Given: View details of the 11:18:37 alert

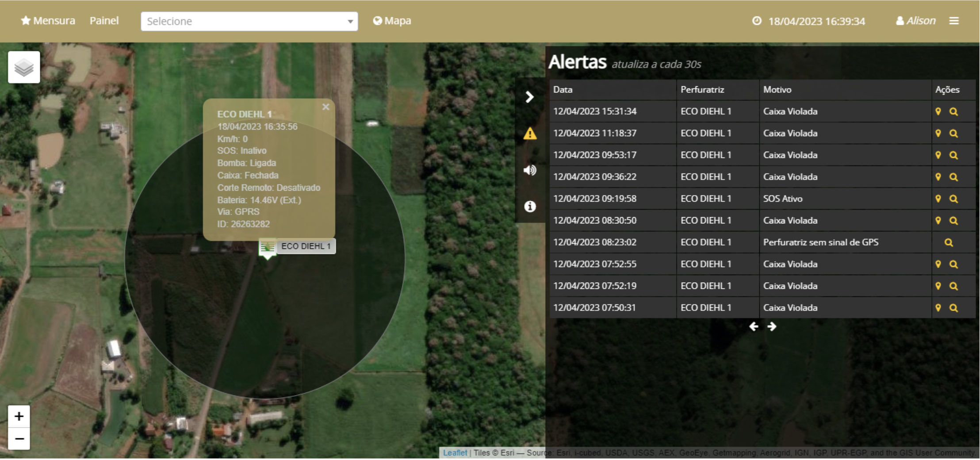Looking at the screenshot, I should coord(953,133).
